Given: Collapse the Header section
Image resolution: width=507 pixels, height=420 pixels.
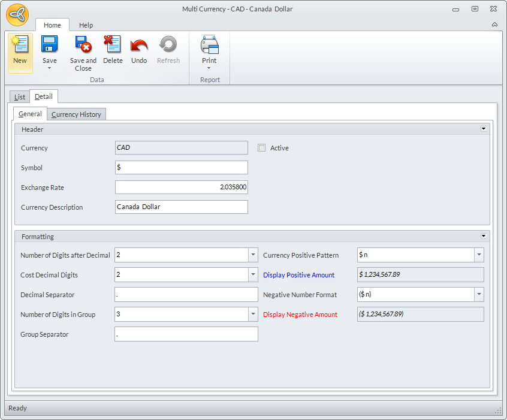Looking at the screenshot, I should coord(483,129).
